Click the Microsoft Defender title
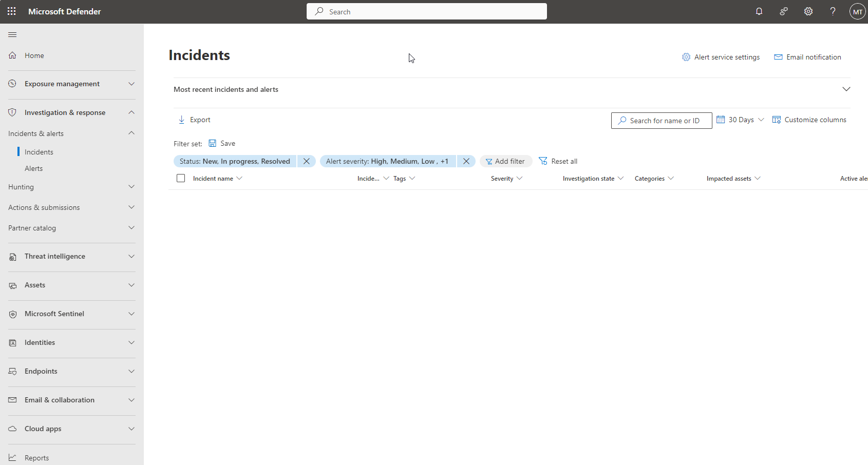Viewport: 868px width, 465px height. 65,11
